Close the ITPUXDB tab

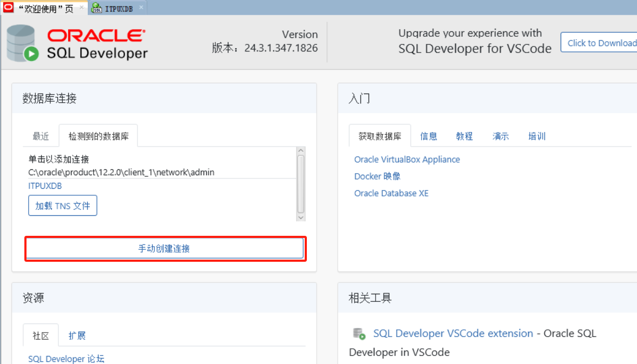tap(141, 8)
